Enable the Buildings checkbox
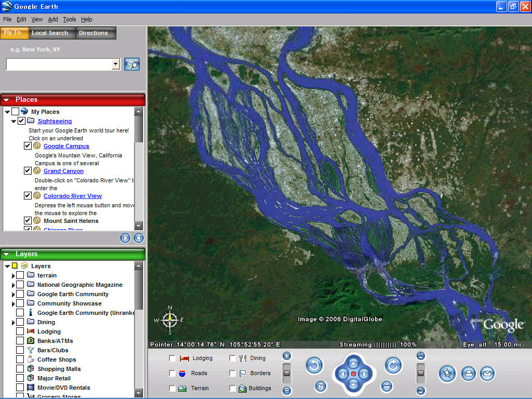Screen dimensions: 532x399 pos(232,388)
